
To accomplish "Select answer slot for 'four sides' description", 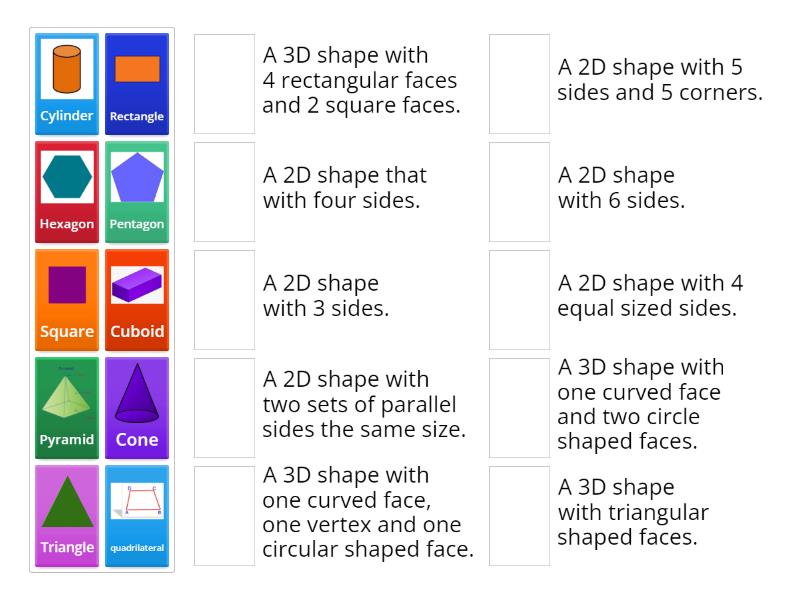I will tap(224, 192).
